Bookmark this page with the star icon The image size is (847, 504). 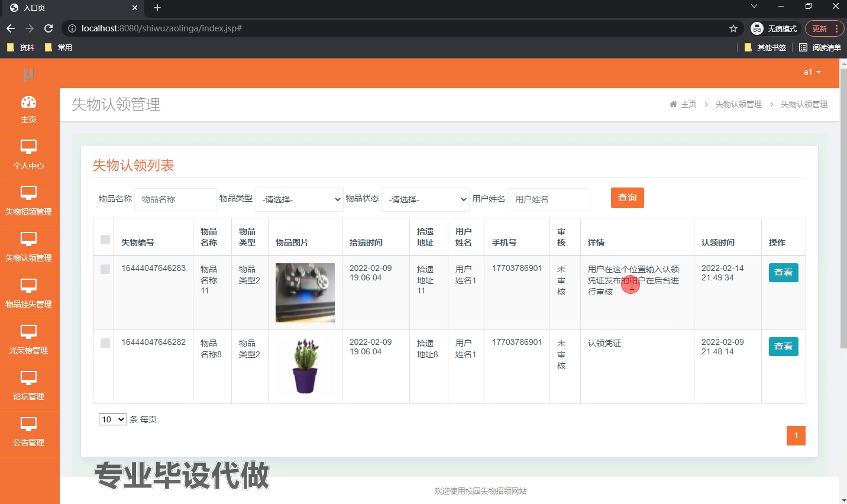click(x=733, y=28)
